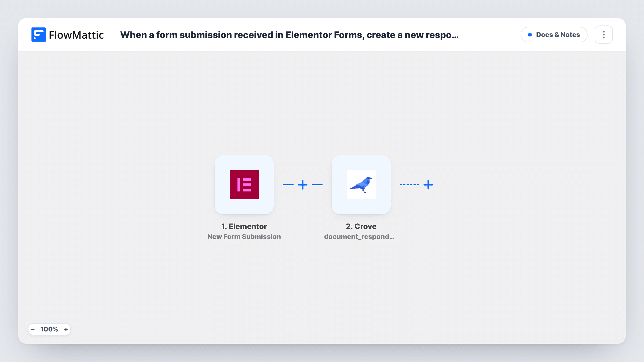The image size is (644, 362).
Task: Click the 100% zoom level value
Action: pos(49,329)
